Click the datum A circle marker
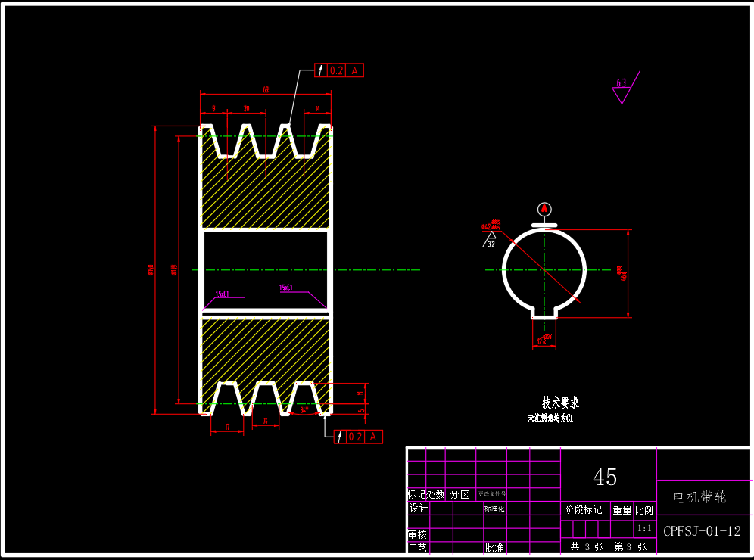 pyautogui.click(x=544, y=209)
